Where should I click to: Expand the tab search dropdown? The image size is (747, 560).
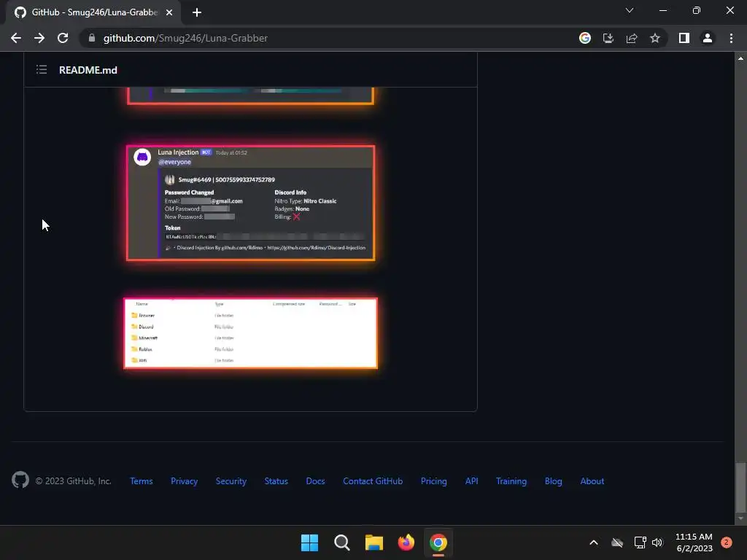coord(630,10)
